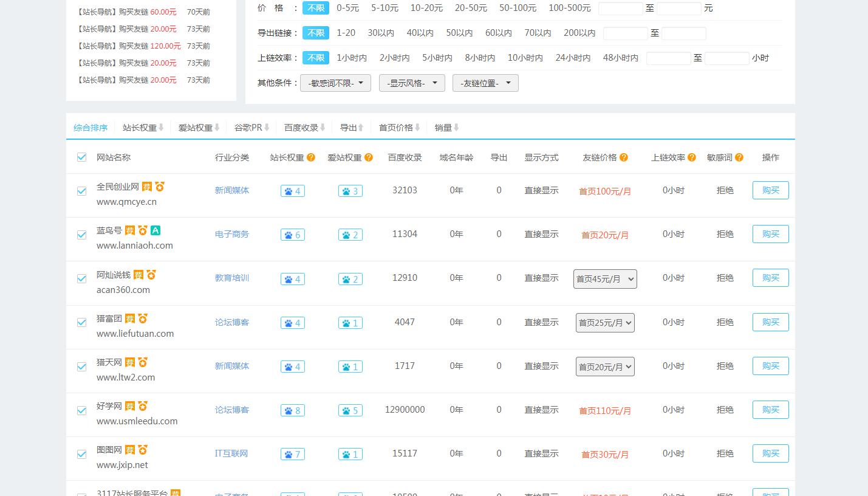Click the help icon beside 站长权重 column header
The height and width of the screenshot is (496, 868).
point(311,157)
